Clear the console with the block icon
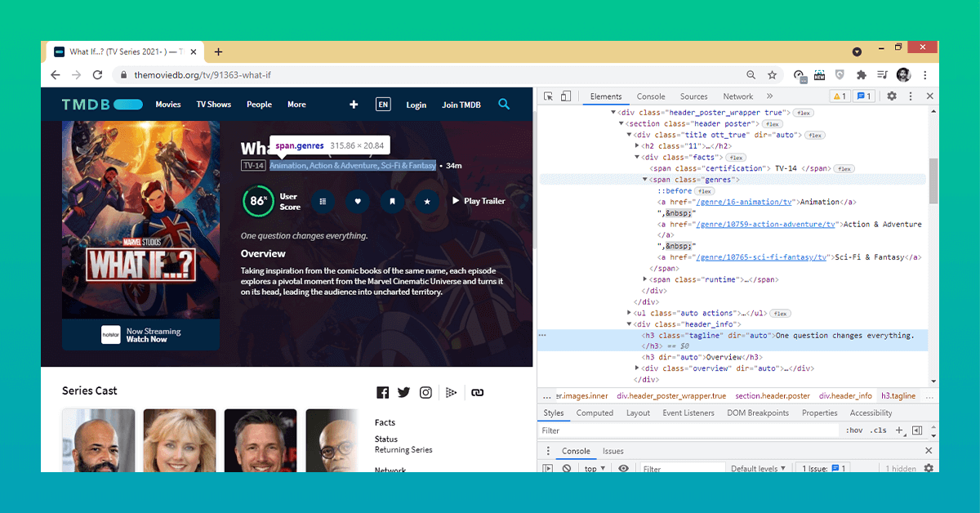Screen dimensions: 980x513 [x=566, y=469]
